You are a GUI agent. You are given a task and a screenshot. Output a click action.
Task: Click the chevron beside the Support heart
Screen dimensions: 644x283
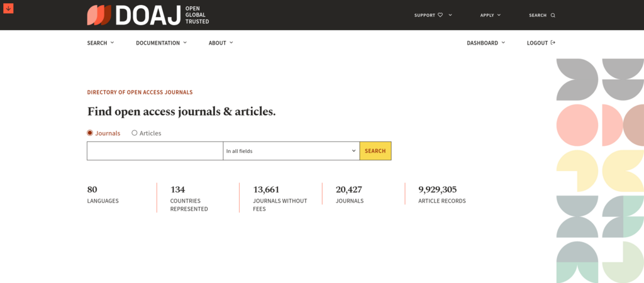click(x=450, y=15)
